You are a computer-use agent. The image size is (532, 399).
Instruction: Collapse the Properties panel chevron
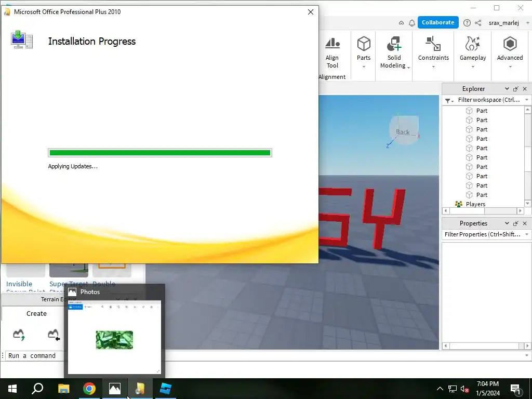tap(507, 223)
